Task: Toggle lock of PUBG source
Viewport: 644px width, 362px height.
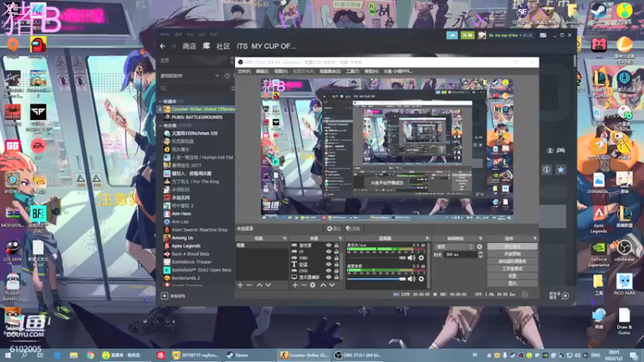Action: point(336,258)
